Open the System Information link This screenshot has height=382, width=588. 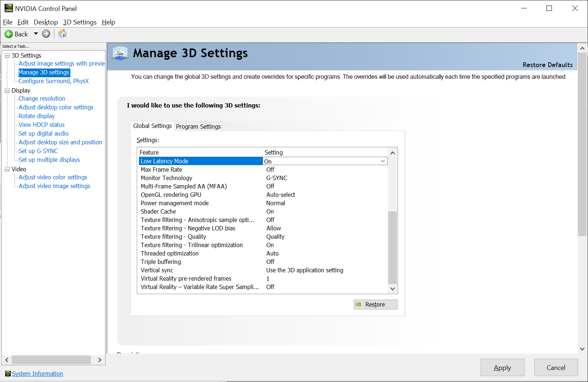click(37, 374)
